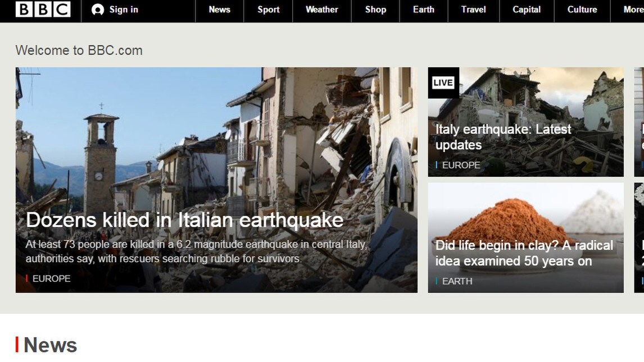Go to the Earth section
This screenshot has height=362, width=644.
[x=424, y=10]
